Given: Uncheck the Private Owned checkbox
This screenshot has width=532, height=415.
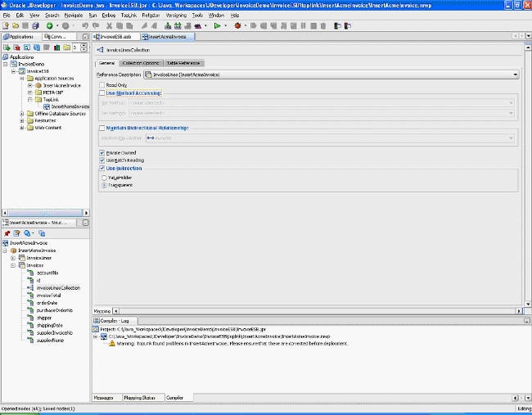Looking at the screenshot, I should [101, 153].
